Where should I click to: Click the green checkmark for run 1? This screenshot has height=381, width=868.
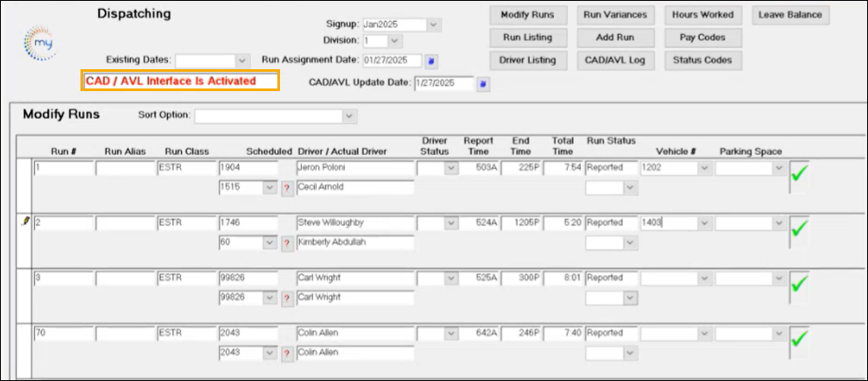[800, 172]
